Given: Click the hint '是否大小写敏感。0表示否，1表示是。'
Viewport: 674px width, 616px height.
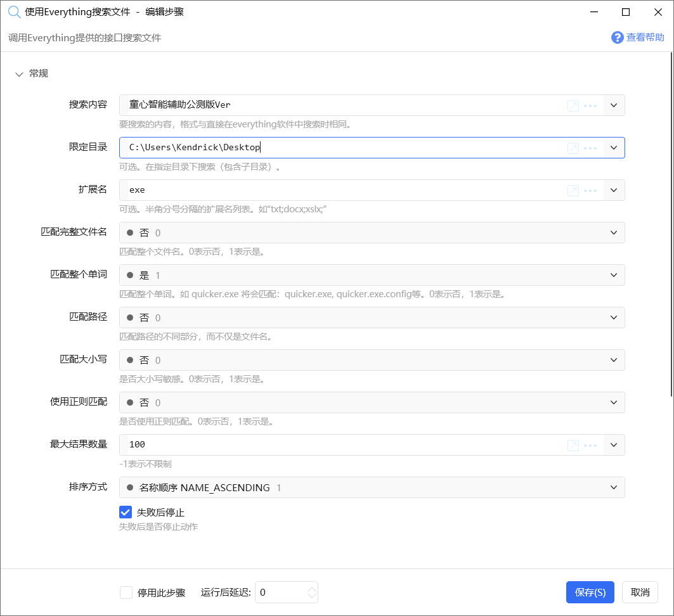Looking at the screenshot, I should [192, 379].
